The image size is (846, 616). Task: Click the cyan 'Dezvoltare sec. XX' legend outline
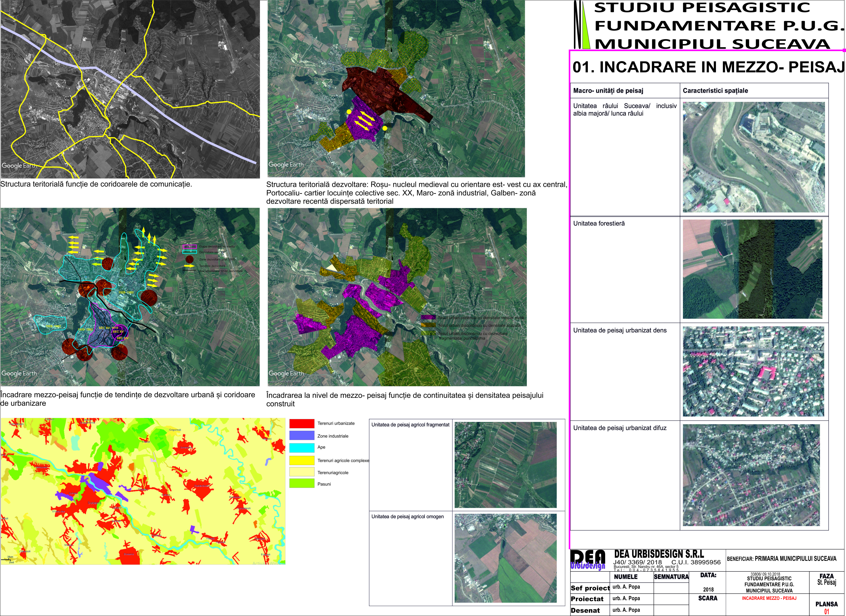click(190, 252)
